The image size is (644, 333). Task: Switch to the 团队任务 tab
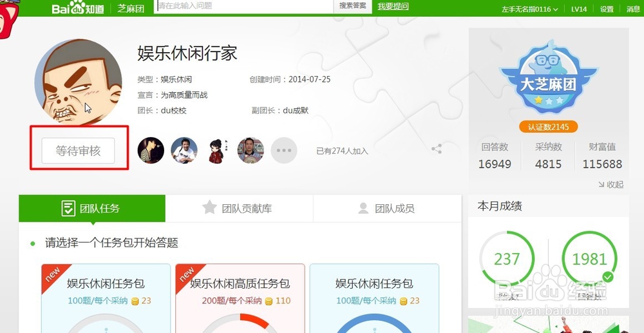click(92, 208)
